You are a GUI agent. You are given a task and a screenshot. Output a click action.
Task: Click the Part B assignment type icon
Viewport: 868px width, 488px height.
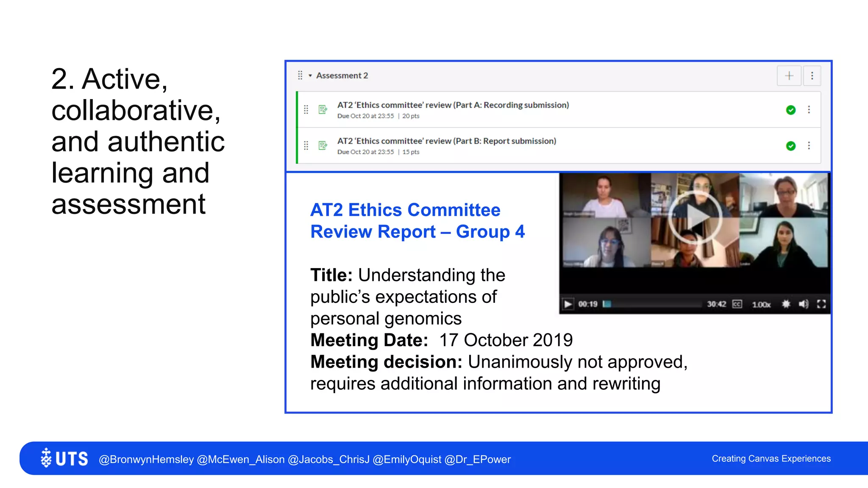point(323,146)
